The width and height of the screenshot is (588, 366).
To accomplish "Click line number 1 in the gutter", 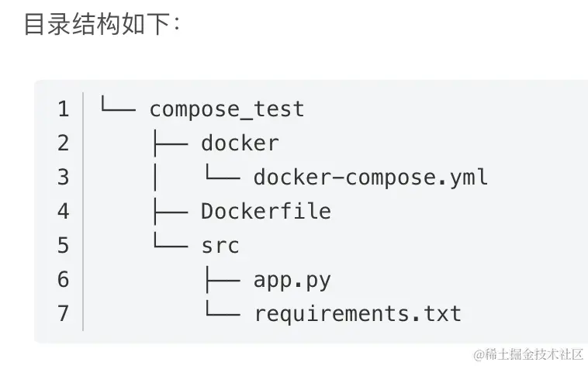I will [x=63, y=109].
